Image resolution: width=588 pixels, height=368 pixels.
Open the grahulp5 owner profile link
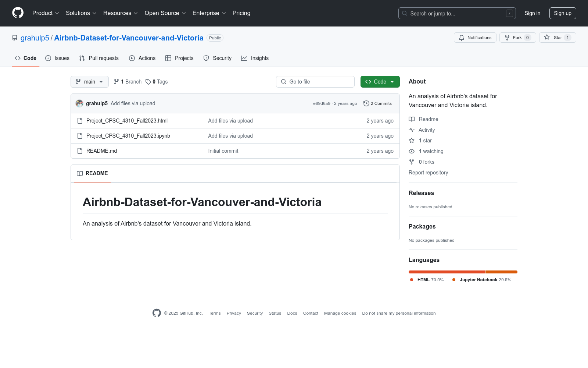pos(35,38)
